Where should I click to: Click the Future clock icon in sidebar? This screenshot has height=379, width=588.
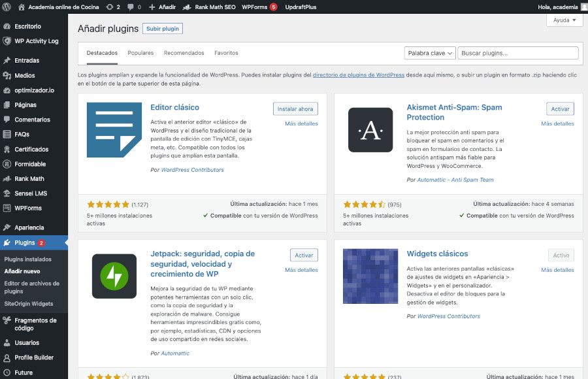coord(7,372)
